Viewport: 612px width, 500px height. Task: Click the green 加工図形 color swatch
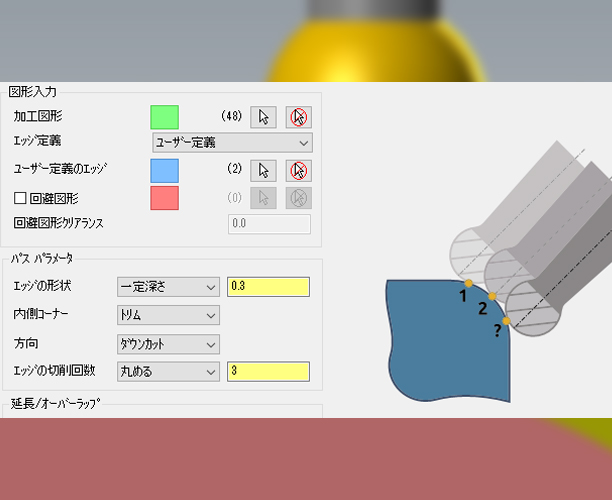tap(164, 117)
